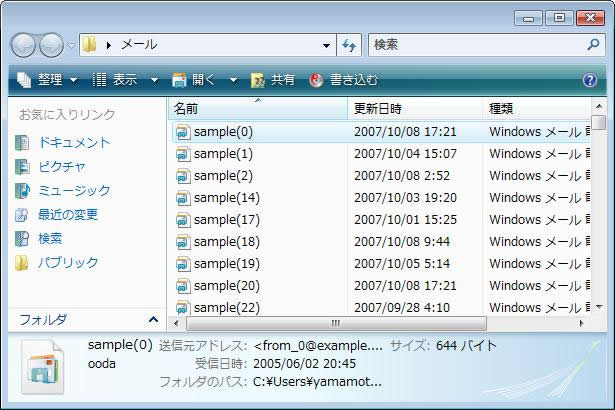The height and width of the screenshot is (410, 615).
Task: Click the vertical scrollbar thumb
Action: pyautogui.click(x=599, y=122)
